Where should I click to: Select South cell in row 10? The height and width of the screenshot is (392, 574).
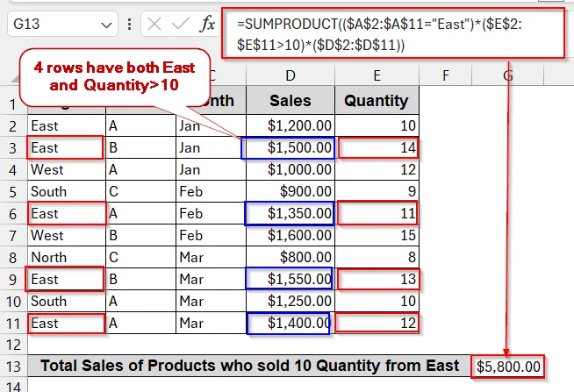tap(66, 302)
